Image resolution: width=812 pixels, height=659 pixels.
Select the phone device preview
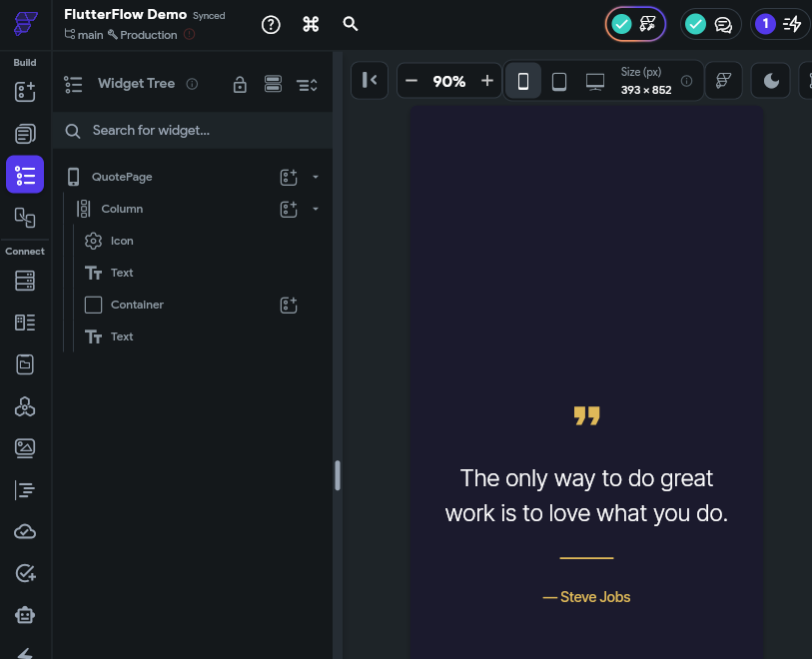click(x=523, y=81)
